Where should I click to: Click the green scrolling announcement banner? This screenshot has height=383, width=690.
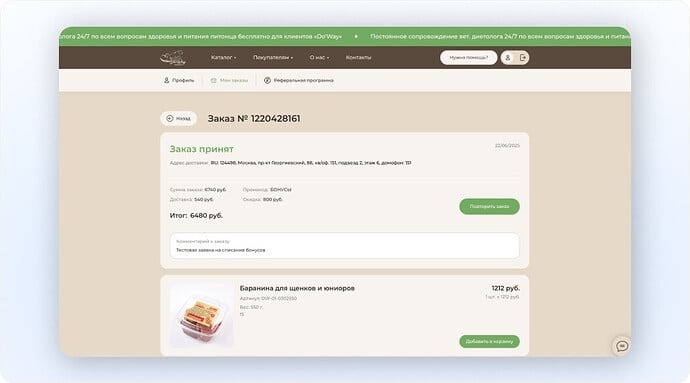point(345,37)
